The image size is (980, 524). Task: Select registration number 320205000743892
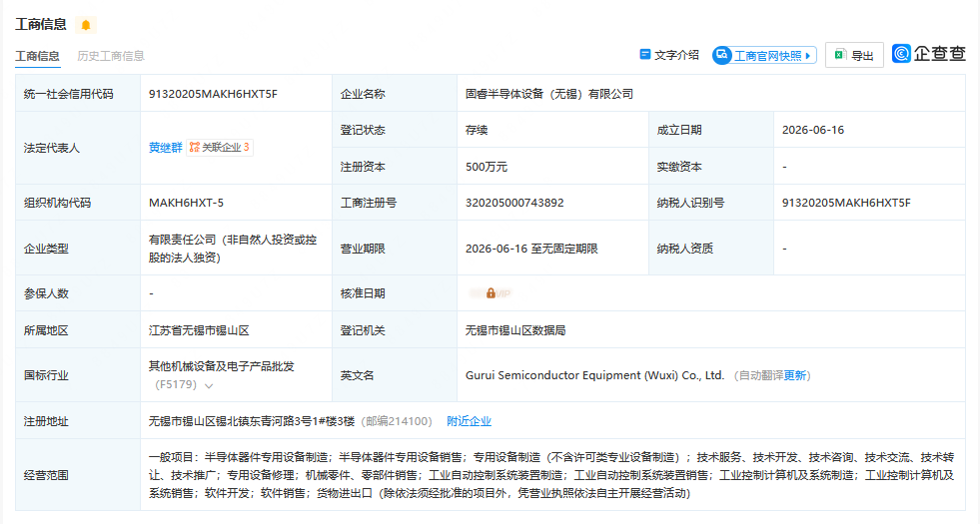(x=514, y=203)
